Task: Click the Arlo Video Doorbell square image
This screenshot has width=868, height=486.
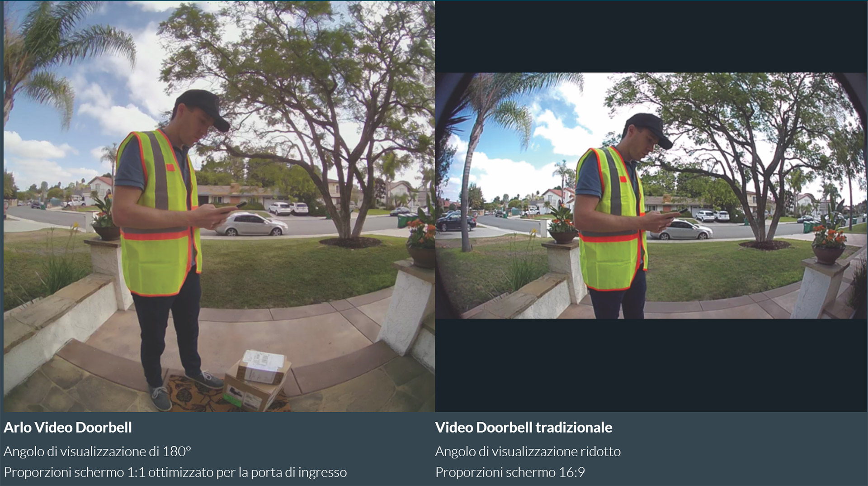Action: coord(219,206)
